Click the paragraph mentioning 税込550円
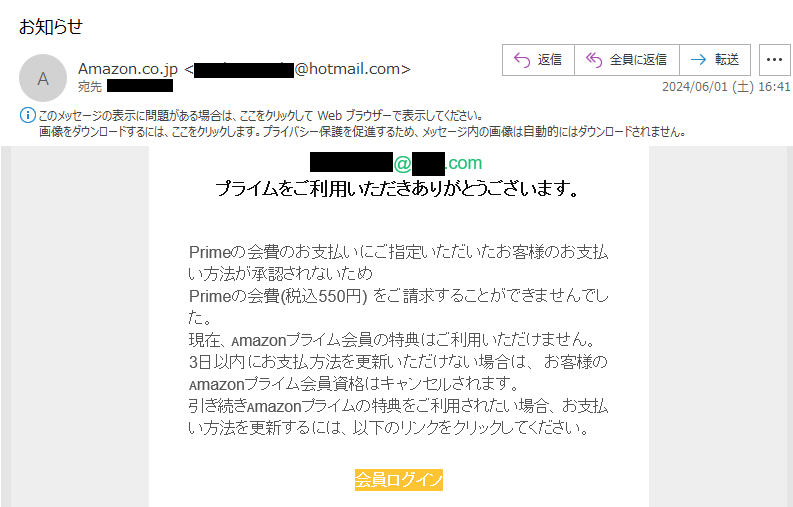The image size is (793, 507). click(399, 307)
